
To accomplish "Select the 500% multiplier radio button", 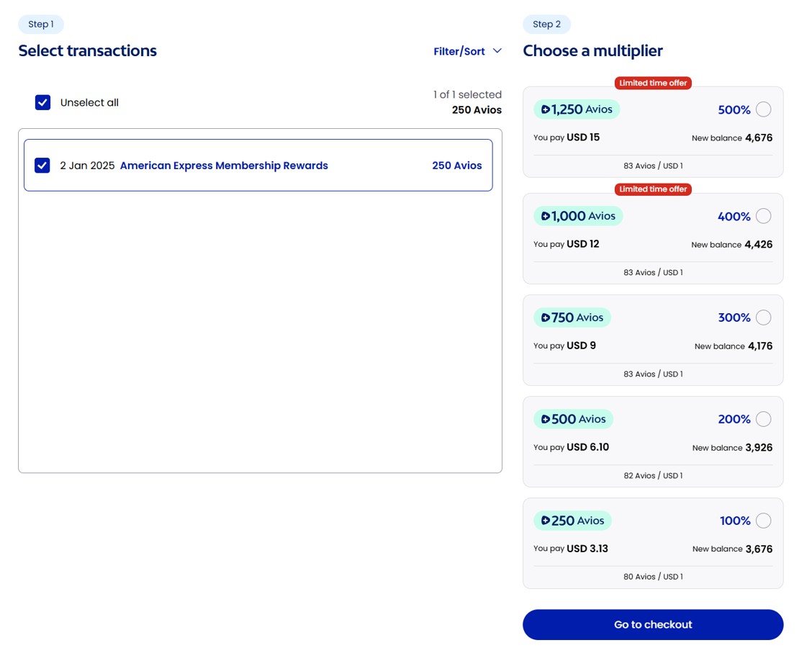I will (x=763, y=109).
